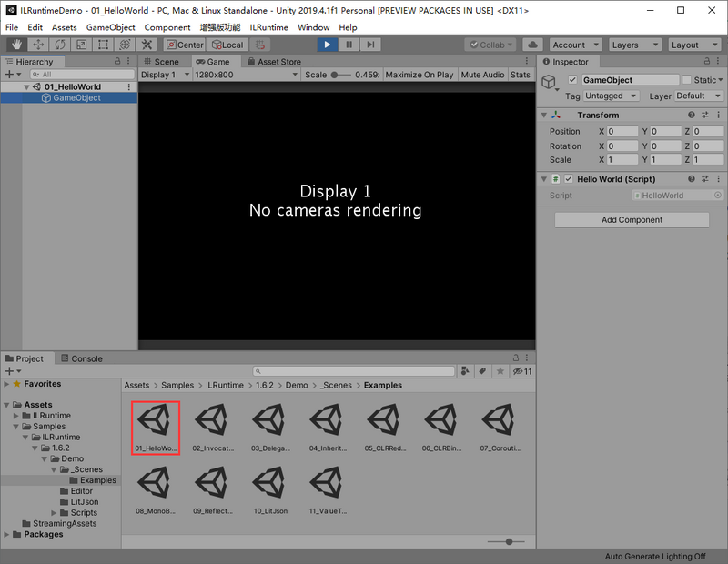Open the Component menu
The width and height of the screenshot is (728, 564).
167,27
